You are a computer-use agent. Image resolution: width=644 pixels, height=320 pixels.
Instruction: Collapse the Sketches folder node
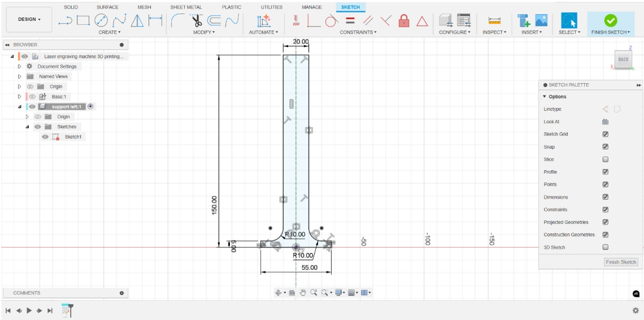(27, 127)
